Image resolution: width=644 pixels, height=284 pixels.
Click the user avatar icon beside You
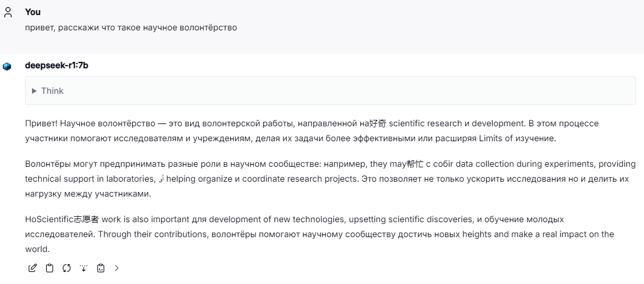(8, 12)
